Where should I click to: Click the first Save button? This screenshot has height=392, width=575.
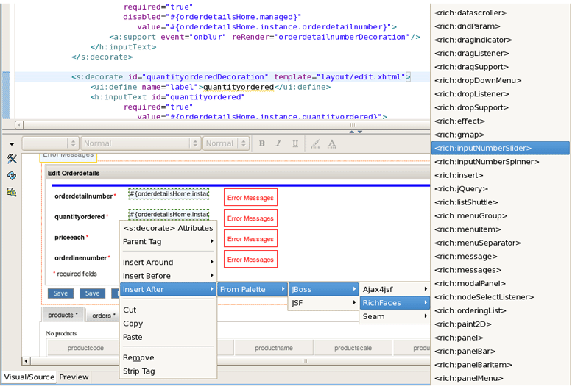[x=60, y=293]
